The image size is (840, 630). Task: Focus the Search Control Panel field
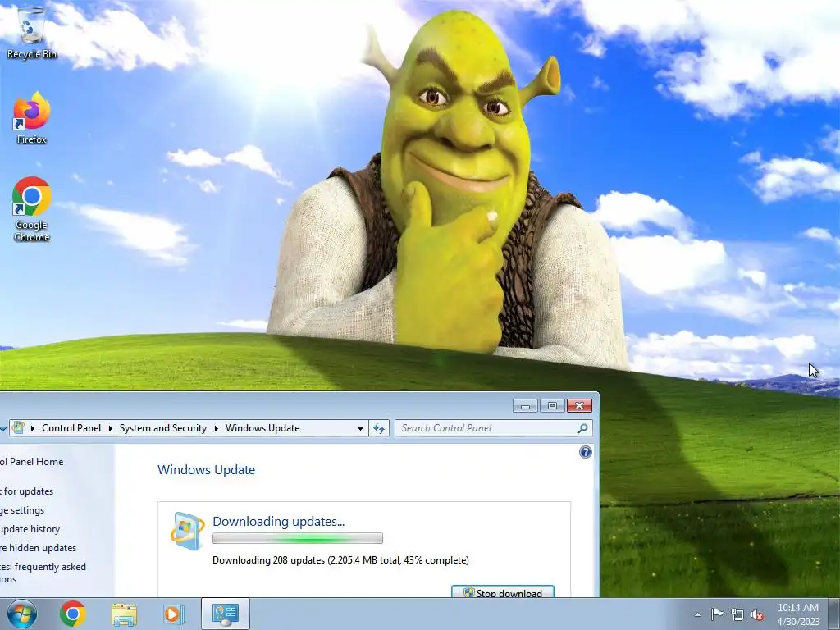tap(493, 428)
